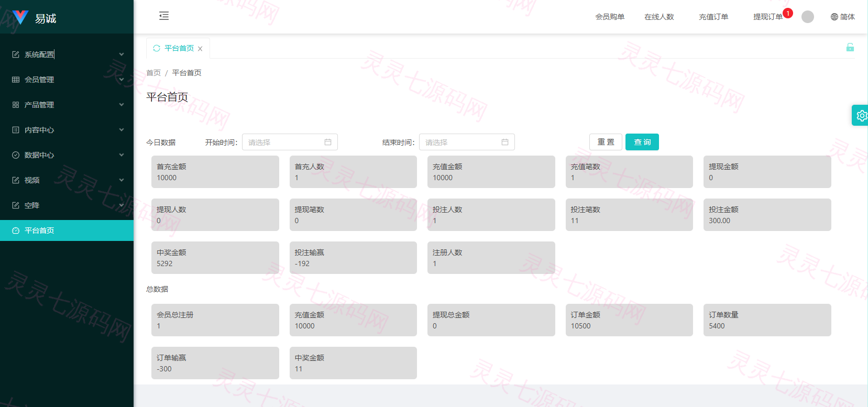Click the 查询 button

(x=642, y=142)
